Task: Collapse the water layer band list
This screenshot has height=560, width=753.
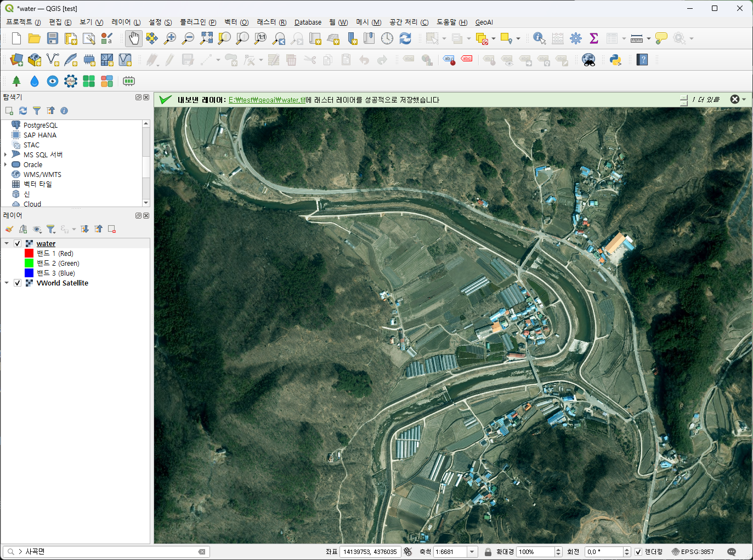Action: (x=7, y=244)
